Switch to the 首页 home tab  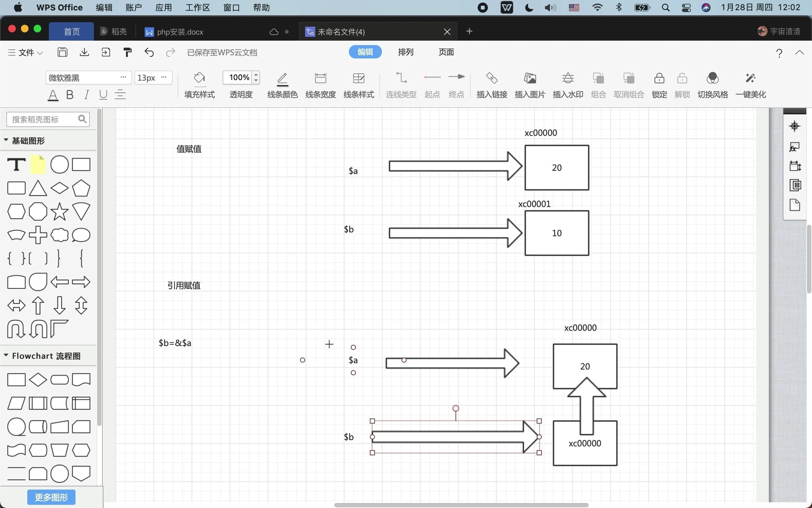(71, 31)
